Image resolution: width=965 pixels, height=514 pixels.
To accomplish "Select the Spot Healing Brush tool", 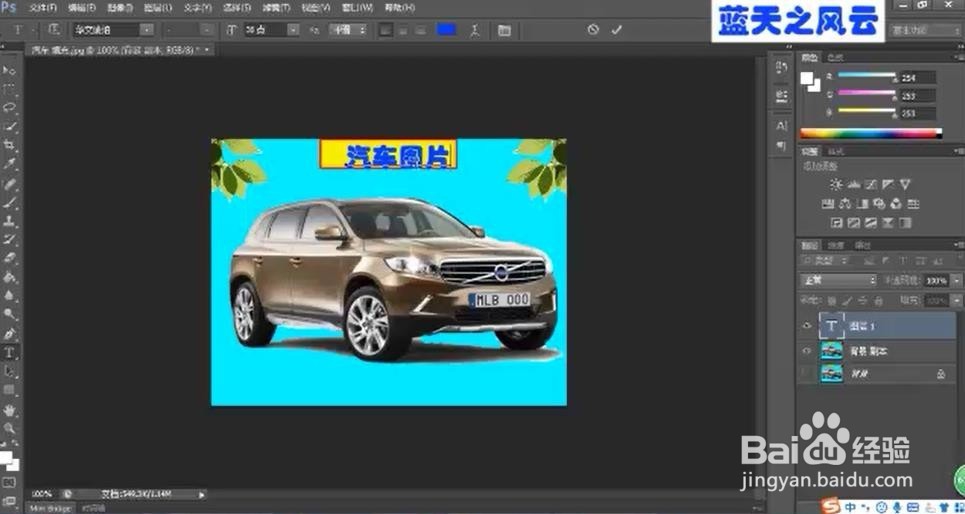I will (x=10, y=183).
